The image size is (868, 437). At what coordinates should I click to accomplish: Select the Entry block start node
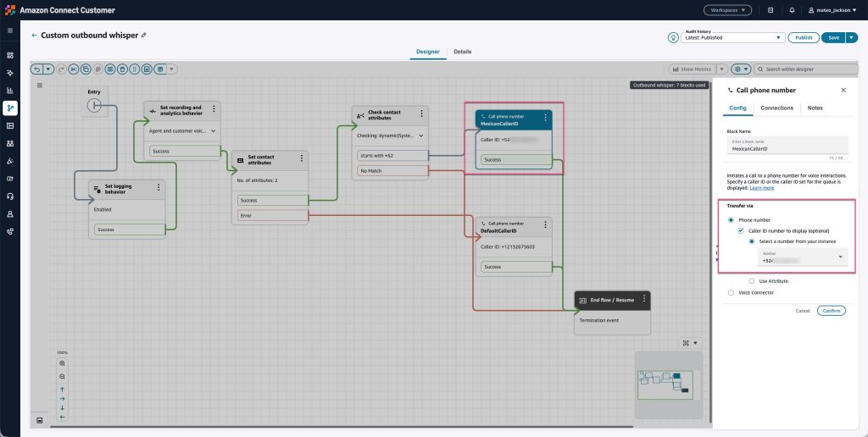click(x=94, y=105)
